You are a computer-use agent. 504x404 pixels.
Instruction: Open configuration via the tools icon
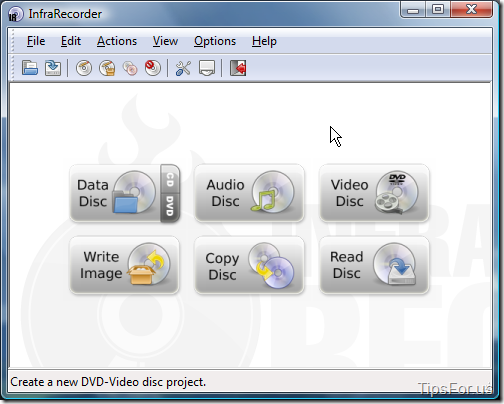click(183, 68)
